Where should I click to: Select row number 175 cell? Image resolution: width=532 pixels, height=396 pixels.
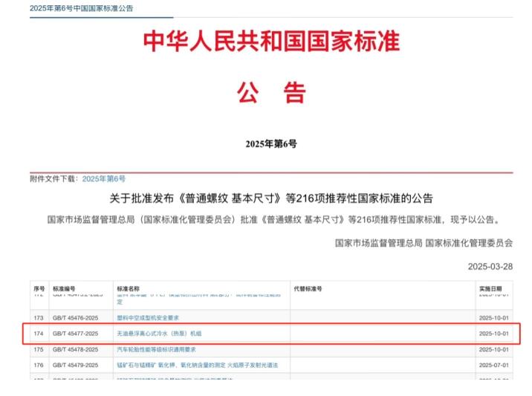point(39,349)
